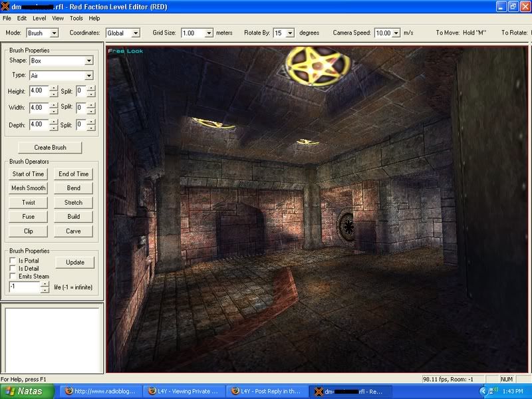
Task: Click the Start of Time button
Action: [28, 174]
